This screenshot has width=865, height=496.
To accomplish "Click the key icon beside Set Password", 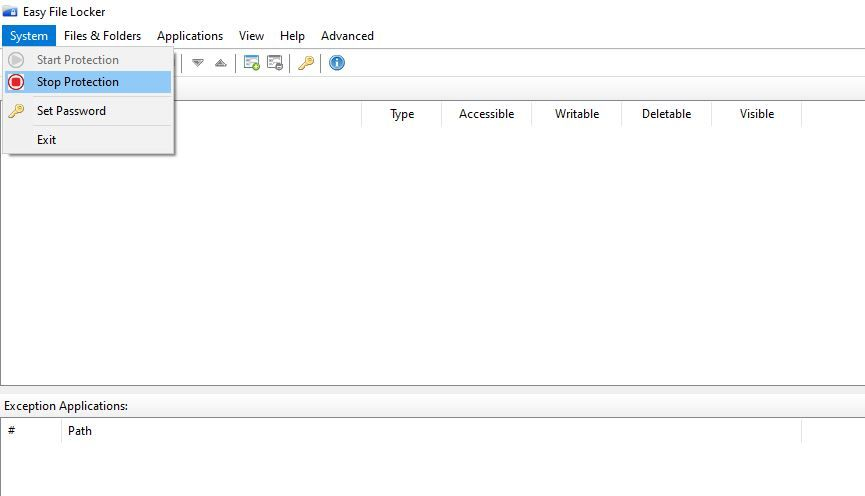I will [x=16, y=111].
